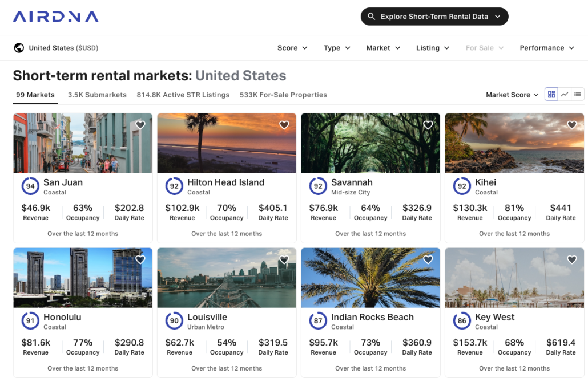The height and width of the screenshot is (382, 588).
Task: Click Honolulu score ring 91
Action: 30,320
